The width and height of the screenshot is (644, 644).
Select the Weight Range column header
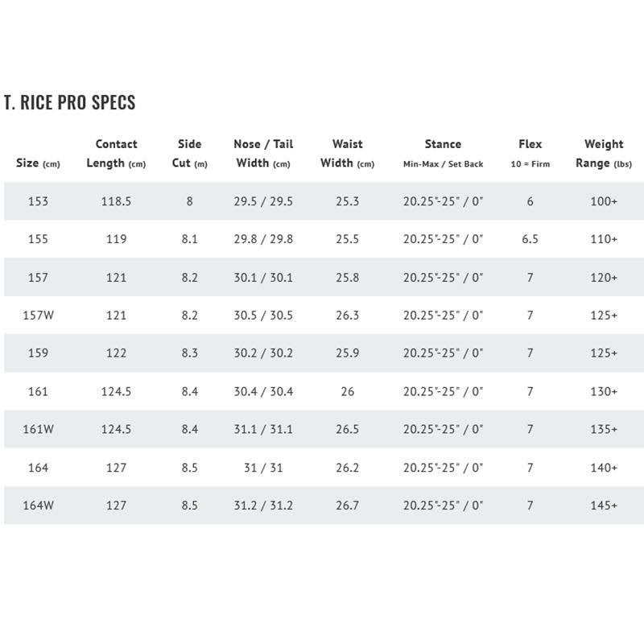point(604,154)
